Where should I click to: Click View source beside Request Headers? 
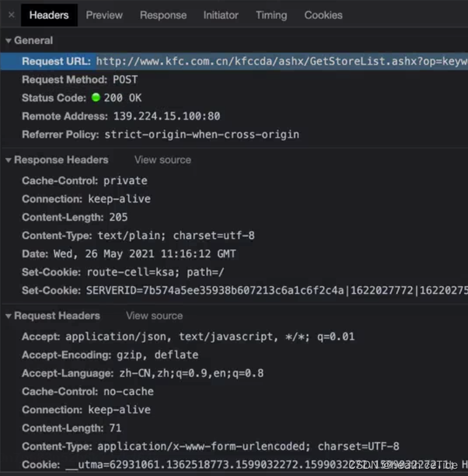coord(154,316)
